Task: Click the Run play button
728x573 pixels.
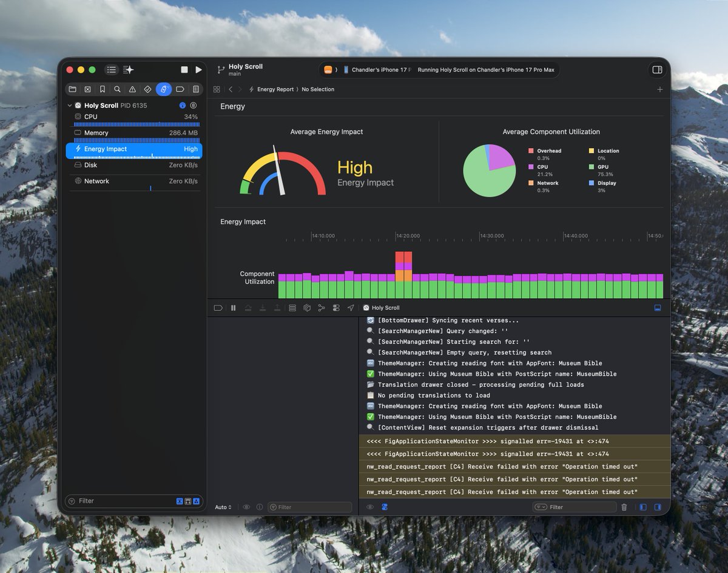Action: 198,70
